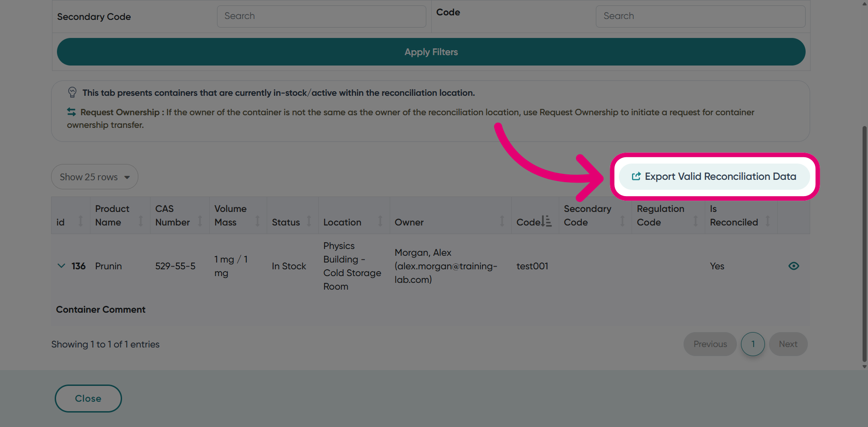Screen dimensions: 868x427
Task: Sort by Volume Mass column
Action: 257,221
